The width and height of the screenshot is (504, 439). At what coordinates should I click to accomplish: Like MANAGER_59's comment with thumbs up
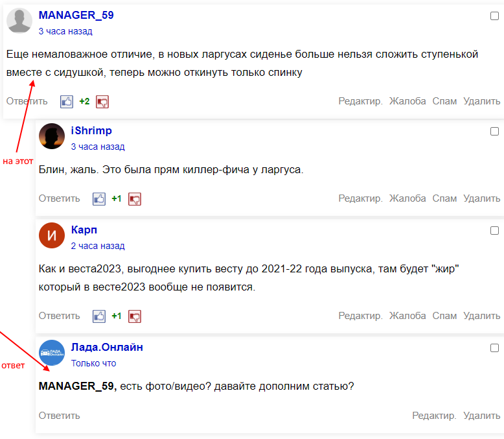67,102
